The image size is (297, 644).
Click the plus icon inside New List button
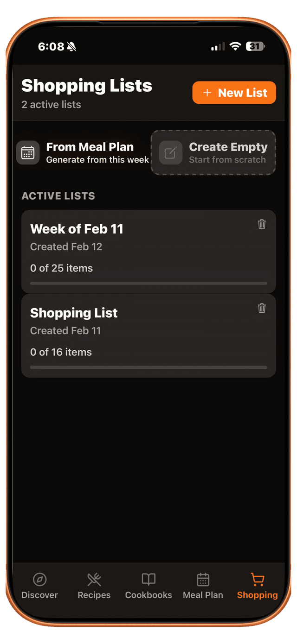207,92
